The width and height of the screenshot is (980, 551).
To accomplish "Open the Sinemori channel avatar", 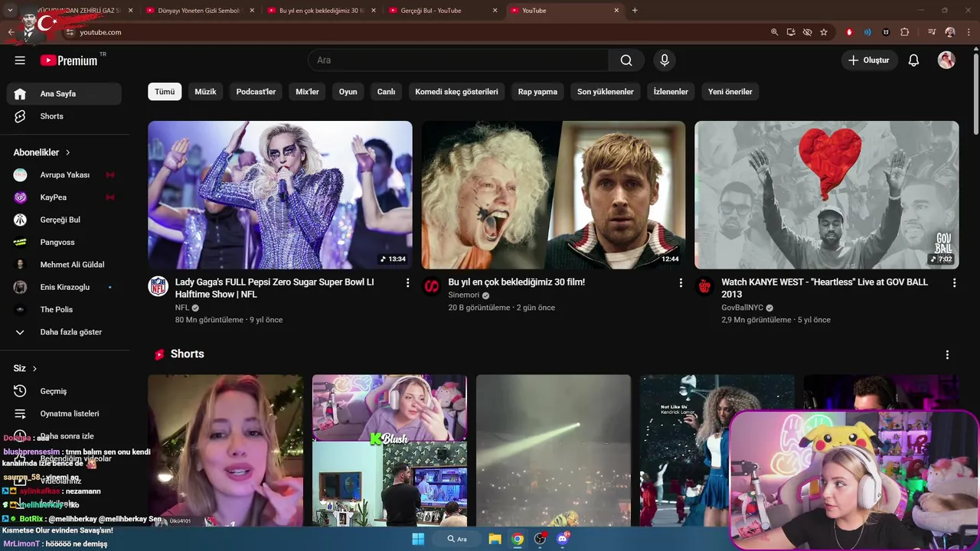I will 432,286.
